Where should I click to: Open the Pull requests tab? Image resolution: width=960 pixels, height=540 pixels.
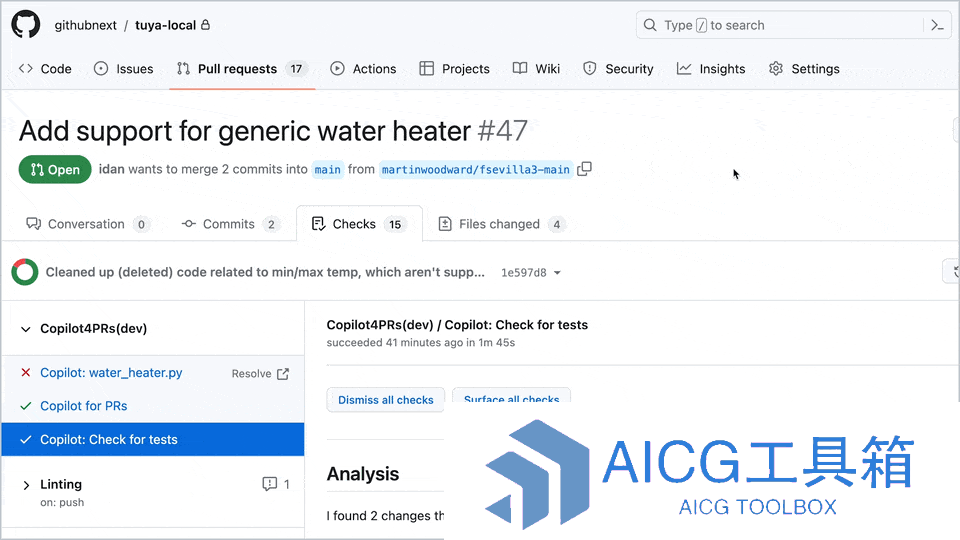pyautogui.click(x=242, y=69)
